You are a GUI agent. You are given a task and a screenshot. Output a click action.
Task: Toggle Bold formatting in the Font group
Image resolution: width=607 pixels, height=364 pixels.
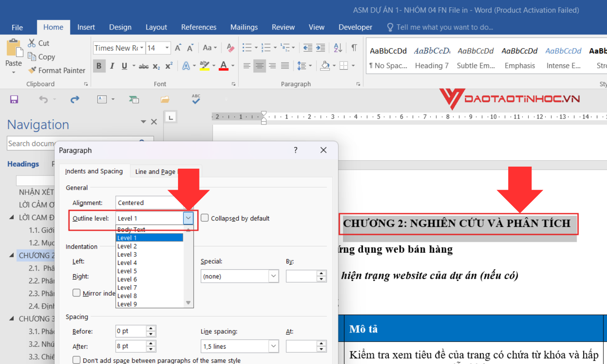99,66
